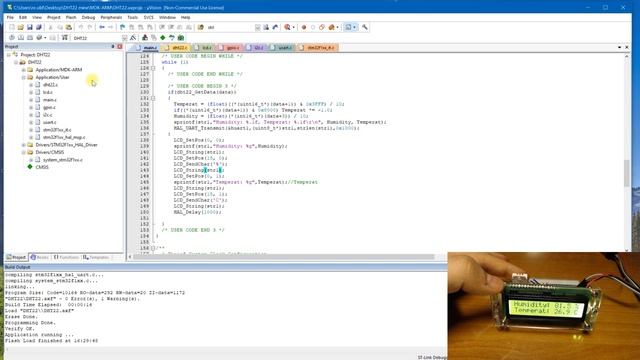Click the Paste clipboard icon
The image size is (640, 360).
[x=69, y=27]
